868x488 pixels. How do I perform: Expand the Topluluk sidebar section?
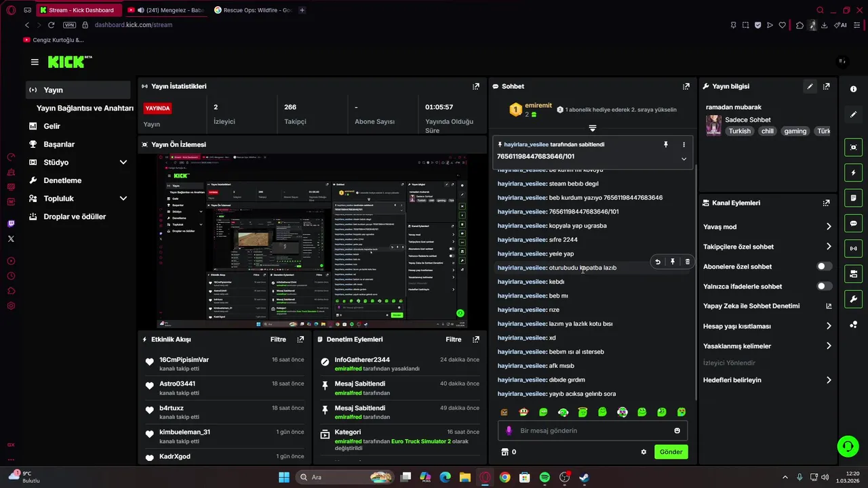pos(123,199)
